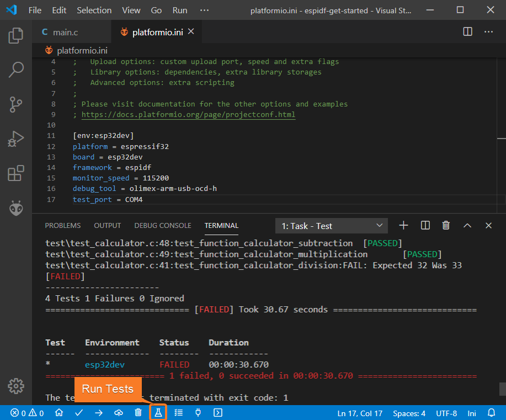Split the terminal panel
Image resolution: width=506 pixels, height=420 pixels.
click(x=425, y=225)
